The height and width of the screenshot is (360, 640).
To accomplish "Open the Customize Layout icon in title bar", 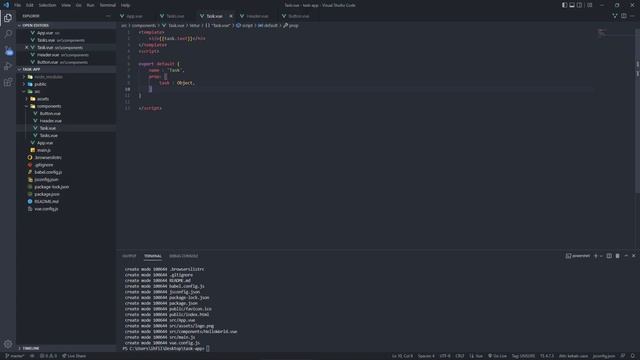I will pyautogui.click(x=589, y=5).
